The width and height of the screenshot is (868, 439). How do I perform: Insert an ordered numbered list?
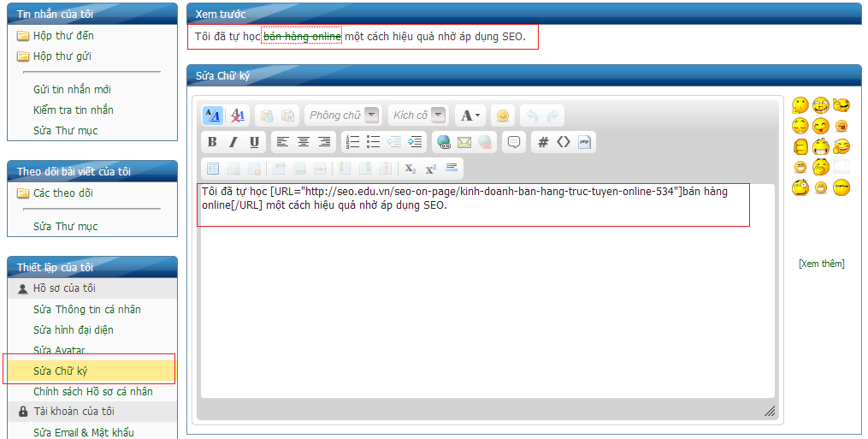point(352,142)
